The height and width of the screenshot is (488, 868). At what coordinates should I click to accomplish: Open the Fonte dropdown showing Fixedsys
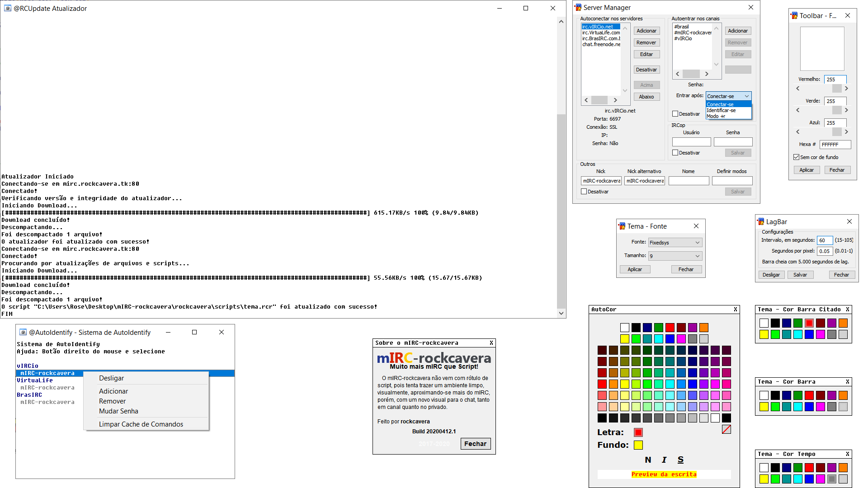tap(675, 243)
